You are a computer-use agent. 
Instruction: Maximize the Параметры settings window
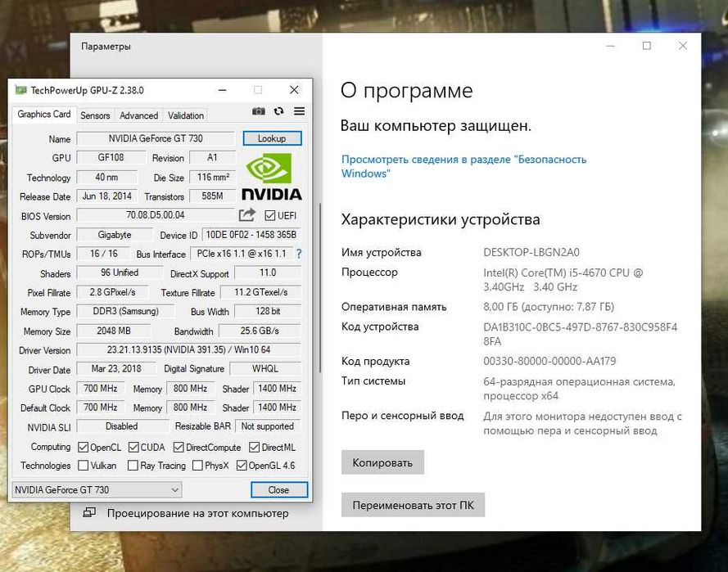coord(646,46)
